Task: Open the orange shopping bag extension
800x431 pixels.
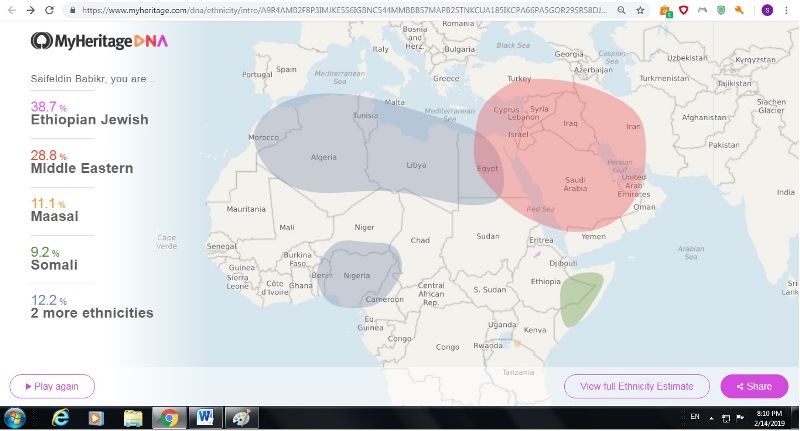Action: pos(665,10)
